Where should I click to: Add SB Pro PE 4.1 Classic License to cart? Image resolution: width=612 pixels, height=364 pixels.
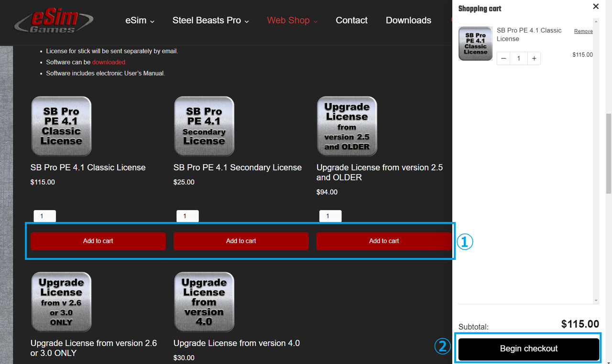pos(98,241)
